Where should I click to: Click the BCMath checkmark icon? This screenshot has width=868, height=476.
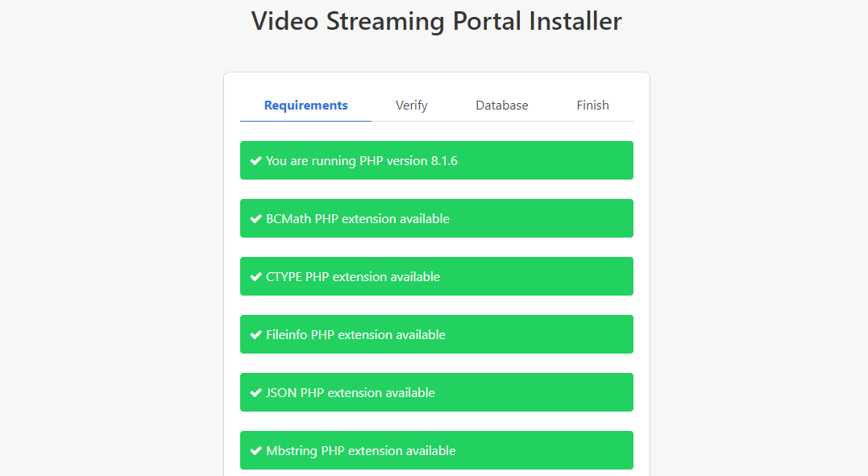256,219
